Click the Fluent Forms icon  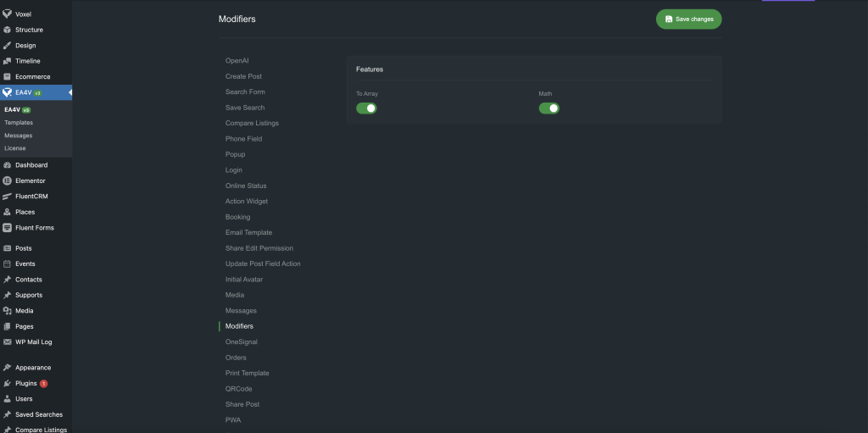pyautogui.click(x=8, y=228)
